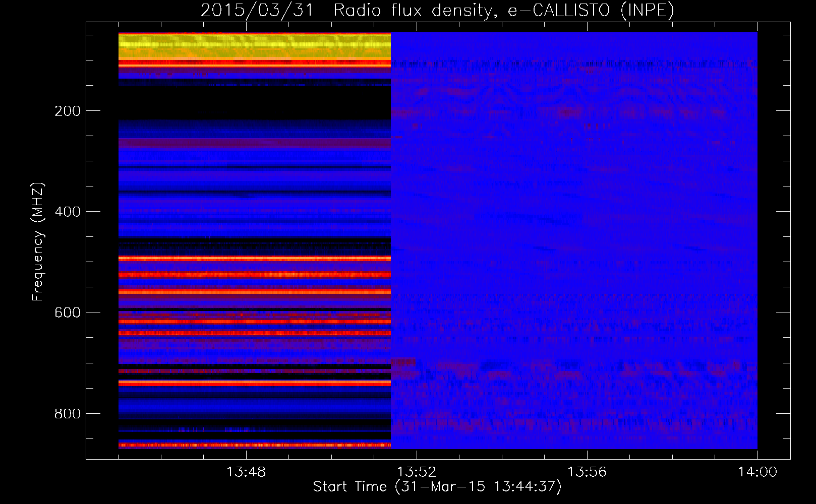Click the 'Frequency (MHZ)' axis label
This screenshot has width=816, height=504.
click(37, 241)
